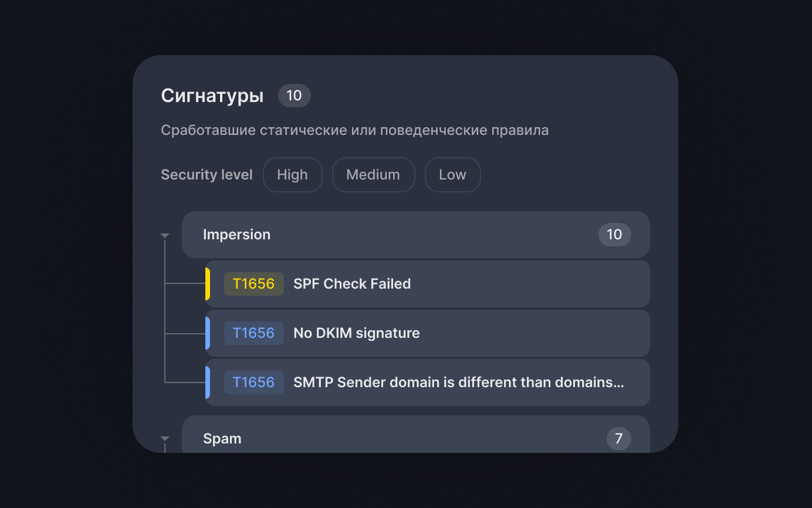This screenshot has height=508, width=812.
Task: Toggle the Medium security level filter
Action: [x=373, y=174]
